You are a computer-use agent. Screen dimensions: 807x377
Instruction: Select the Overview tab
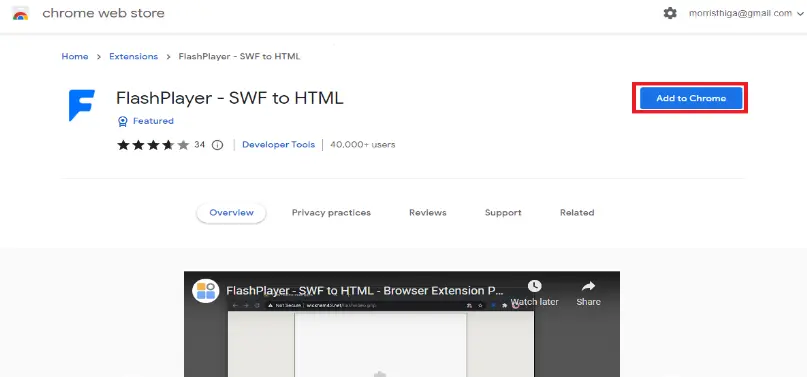(x=231, y=212)
